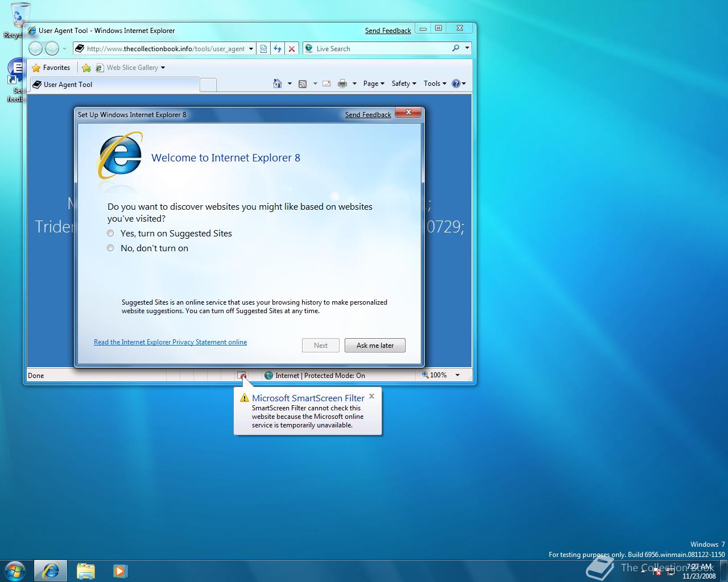
Task: Click the Internet Explorer logo in dialog
Action: click(x=120, y=155)
